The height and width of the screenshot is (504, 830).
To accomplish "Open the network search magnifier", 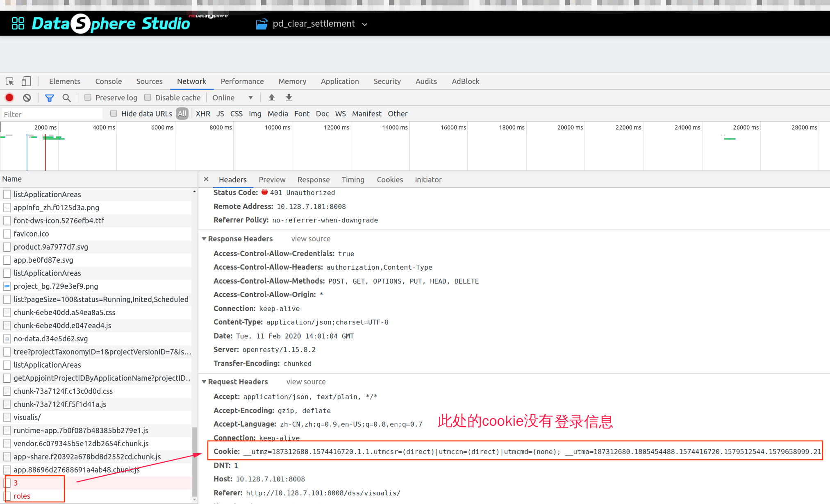I will point(66,98).
